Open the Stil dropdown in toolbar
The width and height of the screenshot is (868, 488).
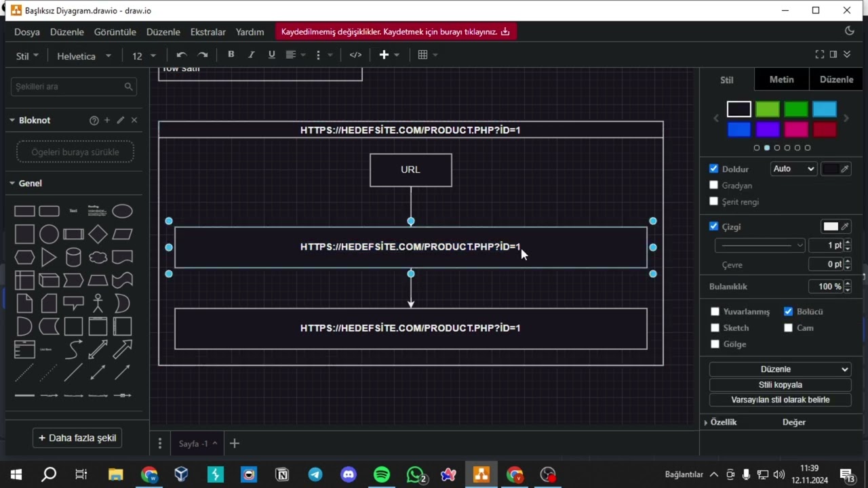27,56
